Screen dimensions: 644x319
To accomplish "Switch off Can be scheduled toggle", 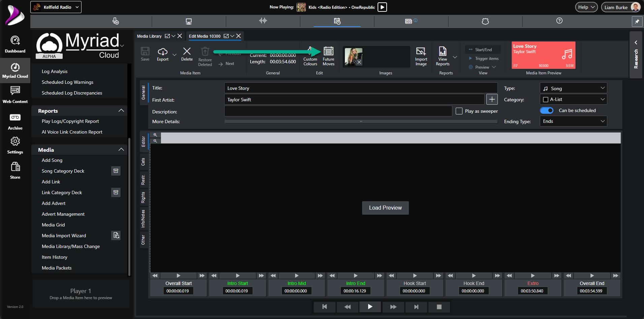I will tap(547, 110).
